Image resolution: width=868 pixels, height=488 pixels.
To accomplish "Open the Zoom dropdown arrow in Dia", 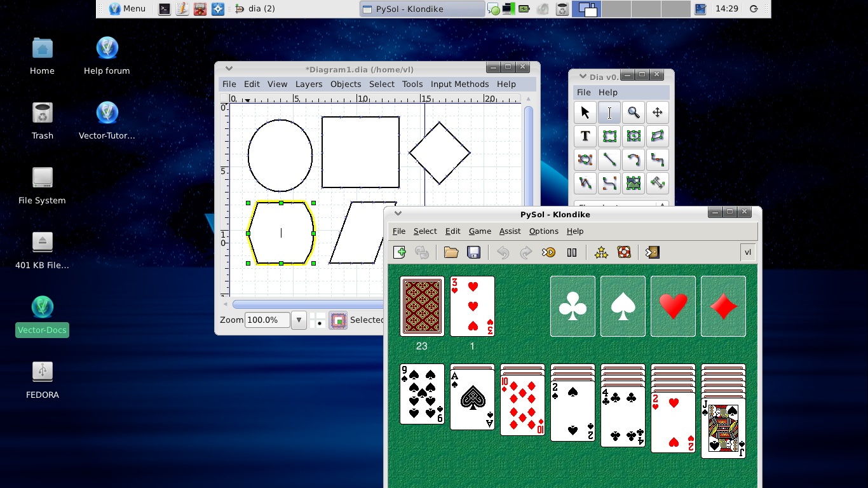I will coord(299,320).
